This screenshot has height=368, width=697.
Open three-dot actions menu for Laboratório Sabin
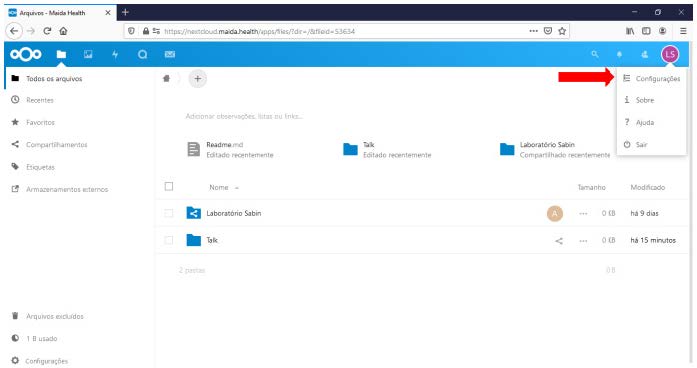pyautogui.click(x=583, y=214)
